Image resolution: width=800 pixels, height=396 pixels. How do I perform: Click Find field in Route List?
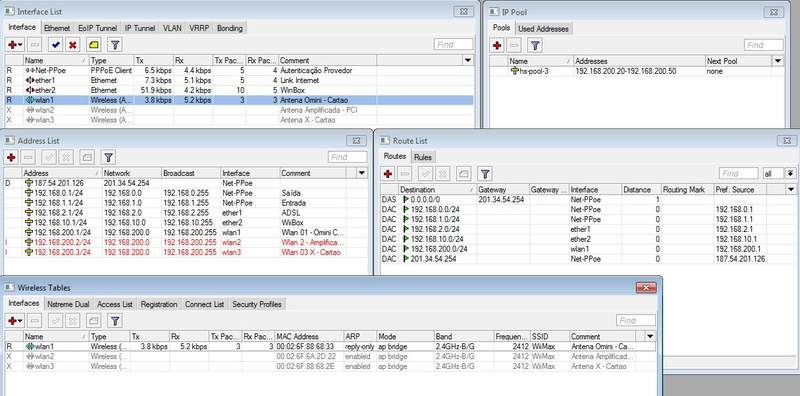(738, 174)
